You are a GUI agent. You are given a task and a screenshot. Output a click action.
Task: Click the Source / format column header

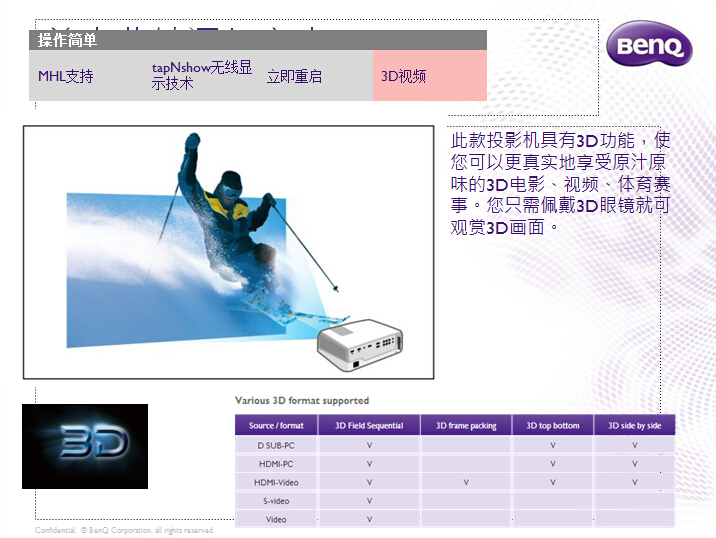click(276, 426)
